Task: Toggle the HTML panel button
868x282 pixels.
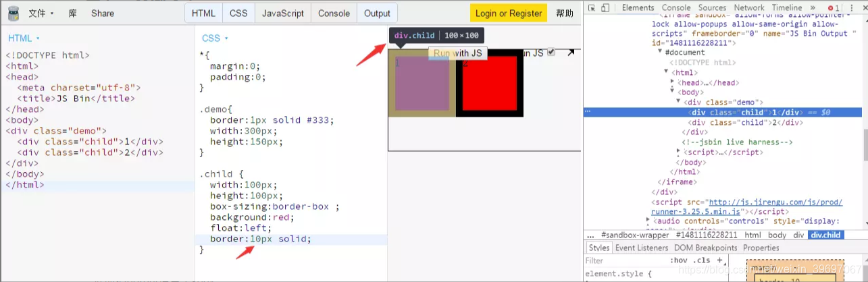Action: tap(204, 13)
